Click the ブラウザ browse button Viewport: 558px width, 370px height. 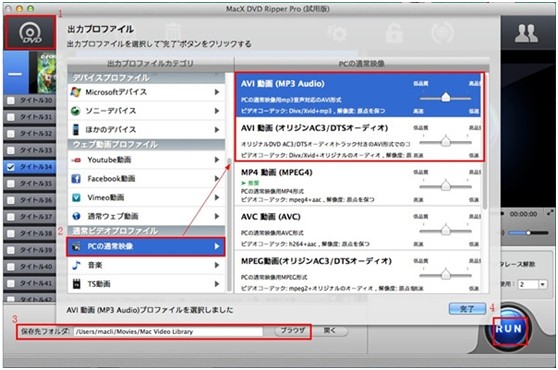point(293,331)
